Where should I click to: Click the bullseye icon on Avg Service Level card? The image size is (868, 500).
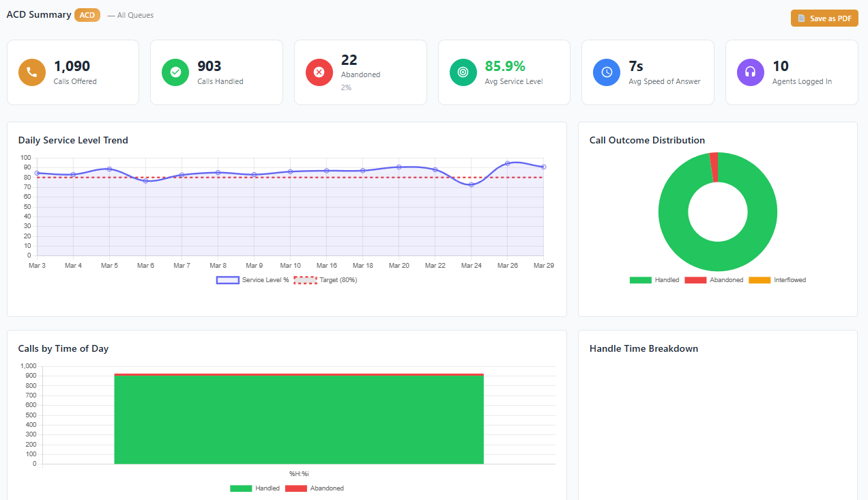click(463, 72)
